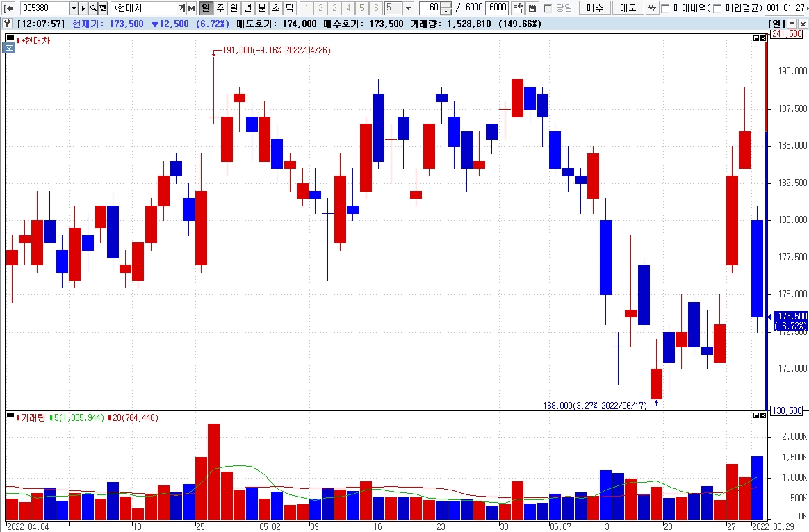Screen dimensions: 809x532
Task: Click the won currency symbol icon
Action: coord(652,8)
